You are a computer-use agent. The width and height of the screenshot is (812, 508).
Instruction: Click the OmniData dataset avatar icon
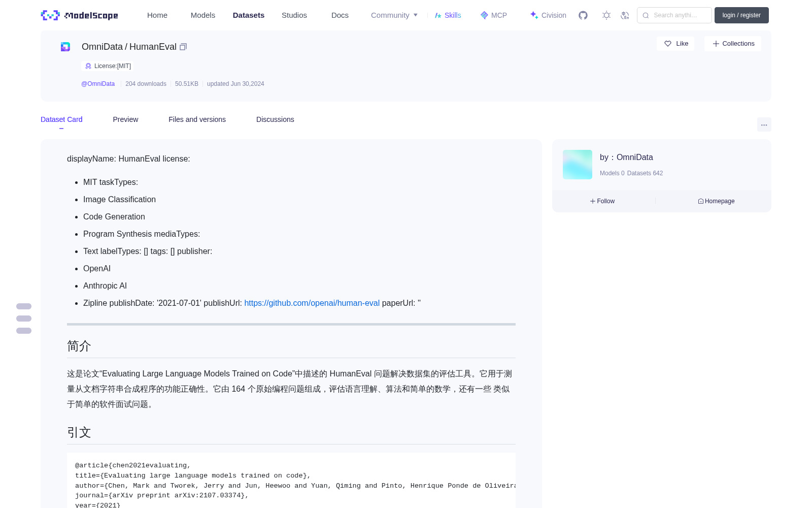tap(65, 47)
